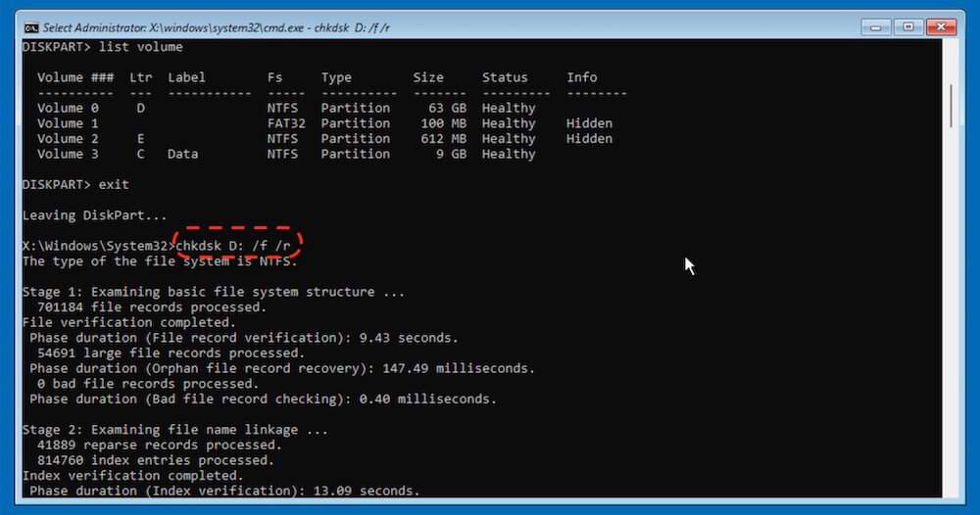
Task: Click the 'Status' column header
Action: pyautogui.click(x=505, y=77)
